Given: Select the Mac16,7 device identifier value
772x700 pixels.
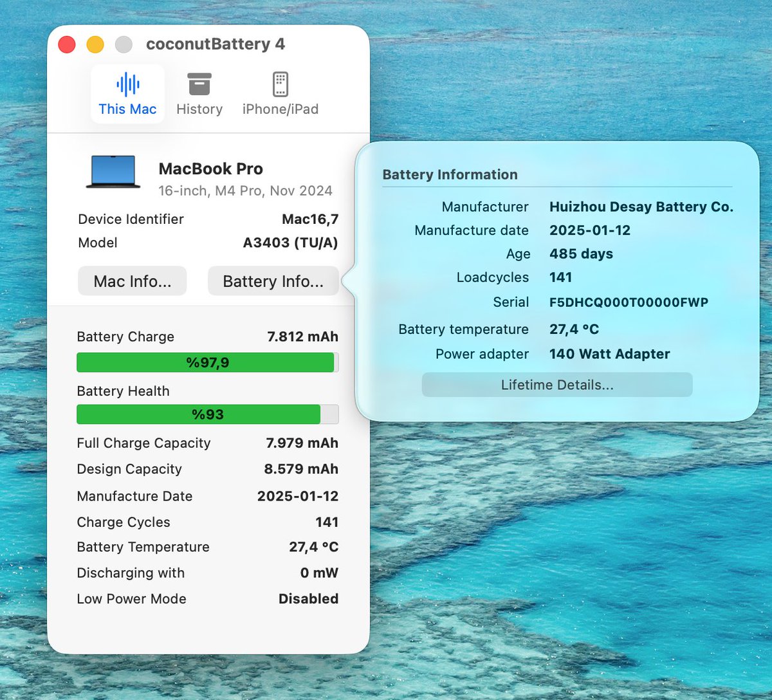Looking at the screenshot, I should click(310, 219).
